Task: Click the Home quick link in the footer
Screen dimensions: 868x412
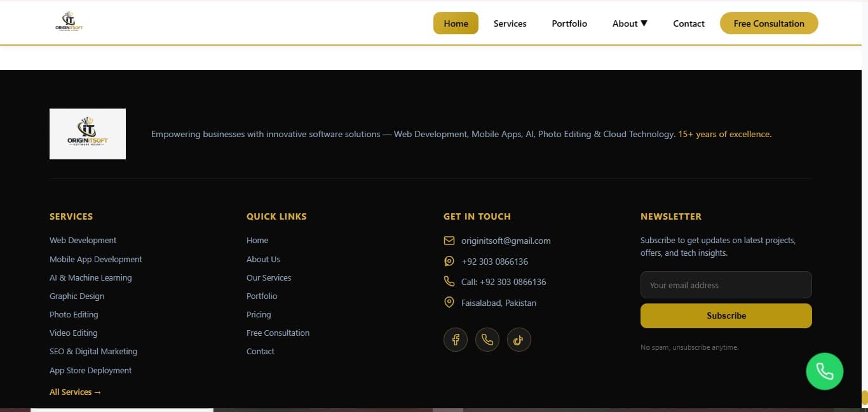Action: pyautogui.click(x=257, y=241)
